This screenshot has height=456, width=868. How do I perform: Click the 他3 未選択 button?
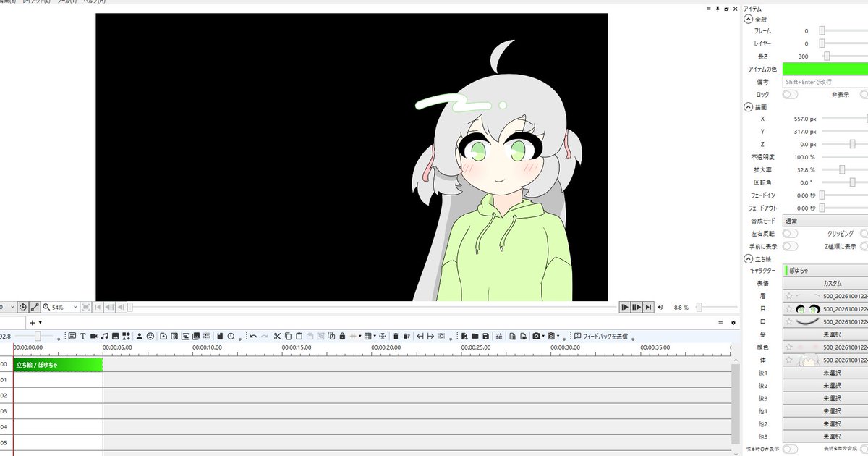(825, 436)
